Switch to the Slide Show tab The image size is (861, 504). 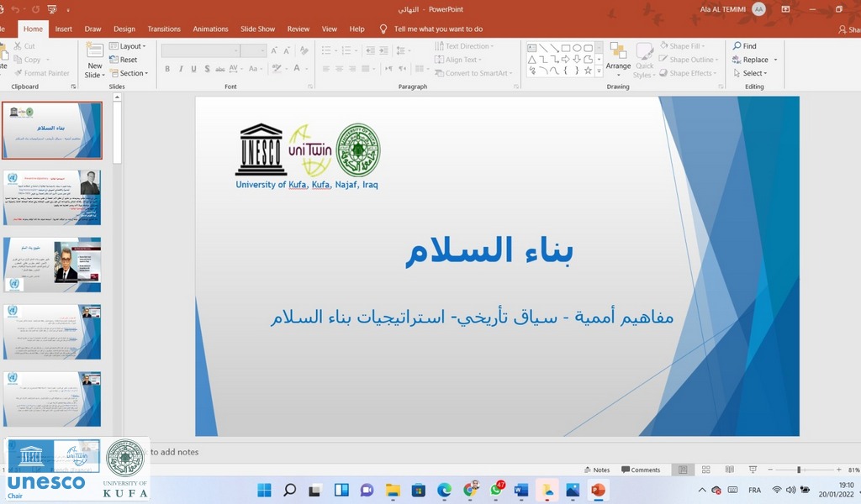[257, 29]
